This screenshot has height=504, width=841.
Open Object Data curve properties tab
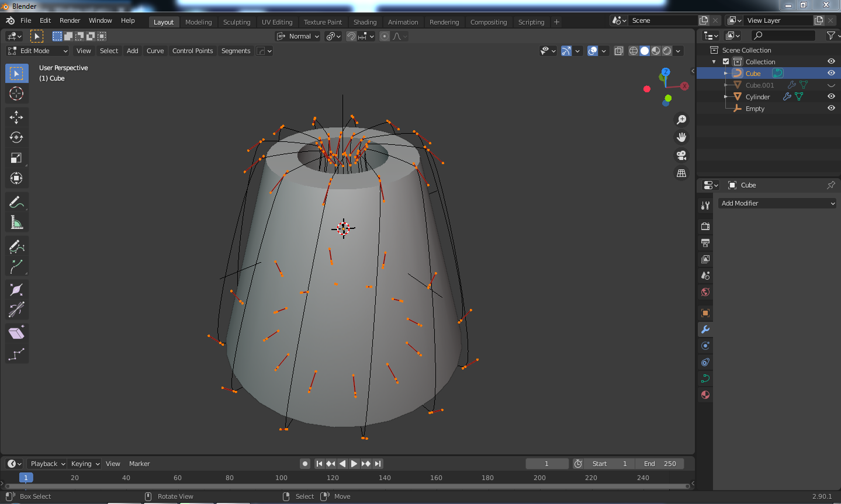[x=705, y=378]
